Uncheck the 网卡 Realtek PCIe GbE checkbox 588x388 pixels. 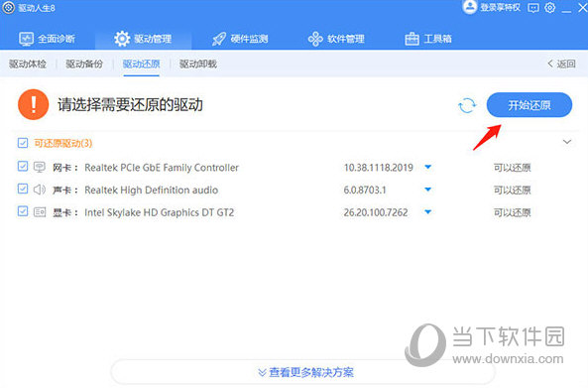pos(23,166)
